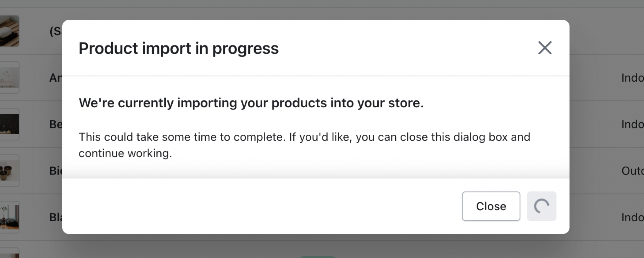The image size is (644, 258).
Task: Click the "This could take some time" paragraph
Action: tap(304, 145)
